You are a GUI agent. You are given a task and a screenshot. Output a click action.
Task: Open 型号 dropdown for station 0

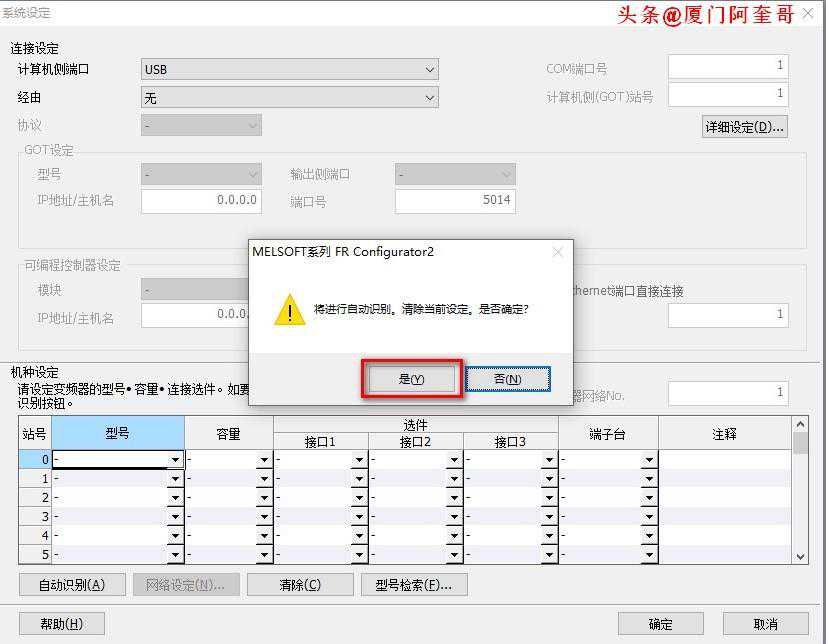(175, 460)
